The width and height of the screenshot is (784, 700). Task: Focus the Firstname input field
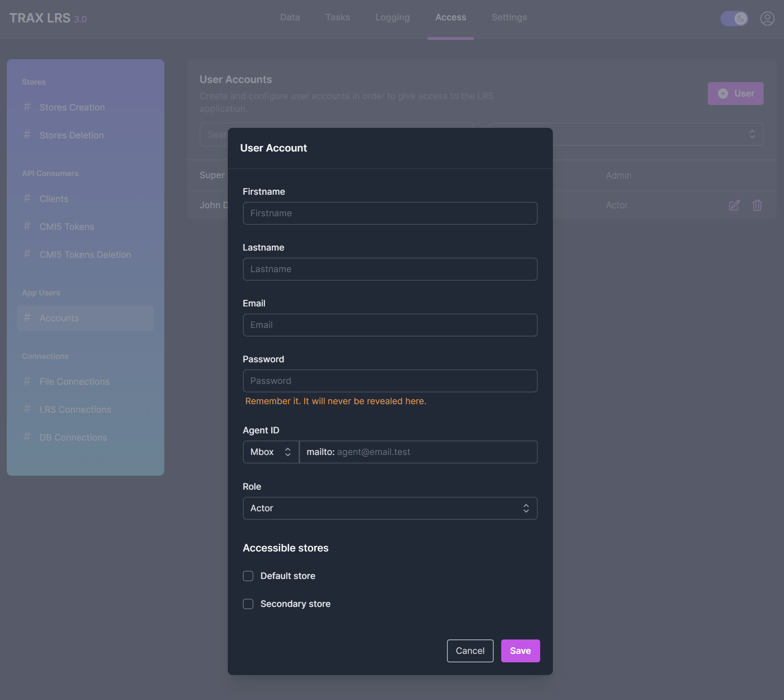(x=390, y=213)
